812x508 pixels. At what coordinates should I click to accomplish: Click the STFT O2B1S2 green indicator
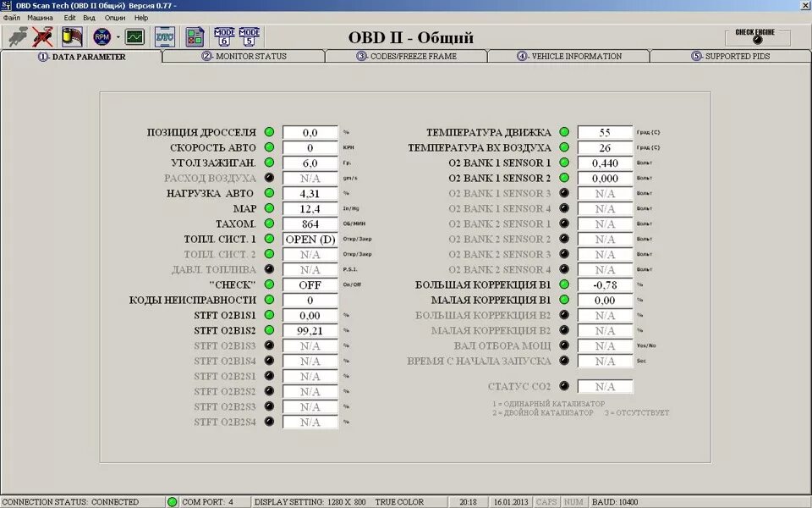269,330
